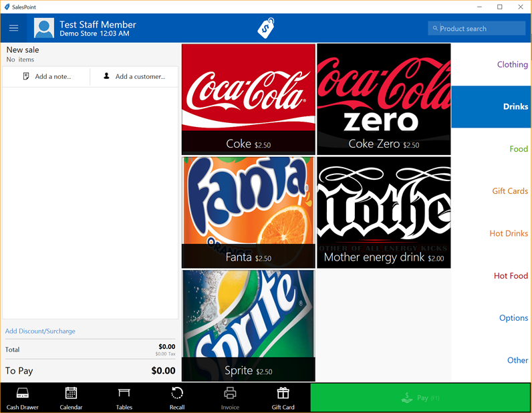Click the To Pay $0.00 amount
The width and height of the screenshot is (532, 413).
(x=163, y=371)
